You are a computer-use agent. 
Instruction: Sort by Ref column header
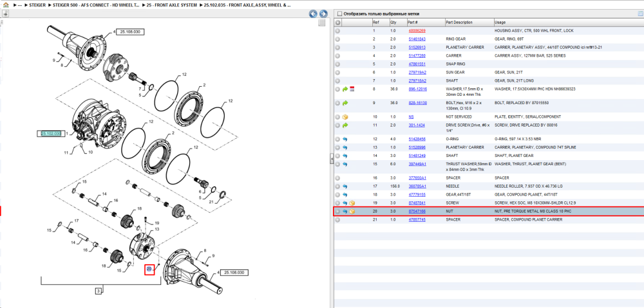381,23
